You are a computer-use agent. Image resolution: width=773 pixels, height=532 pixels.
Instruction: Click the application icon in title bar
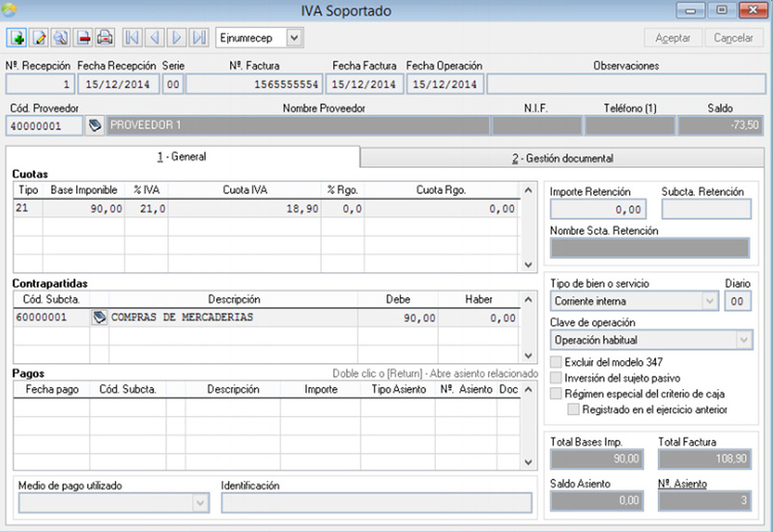click(9, 9)
